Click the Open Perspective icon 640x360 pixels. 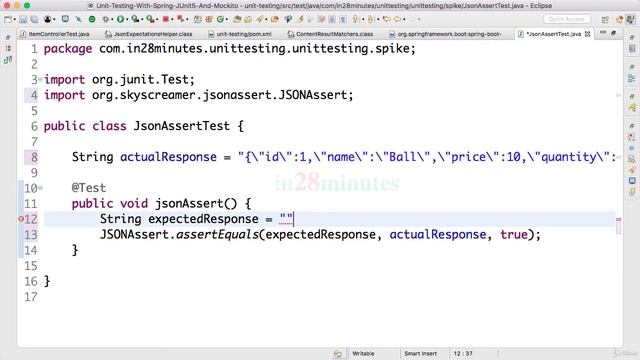[x=605, y=20]
